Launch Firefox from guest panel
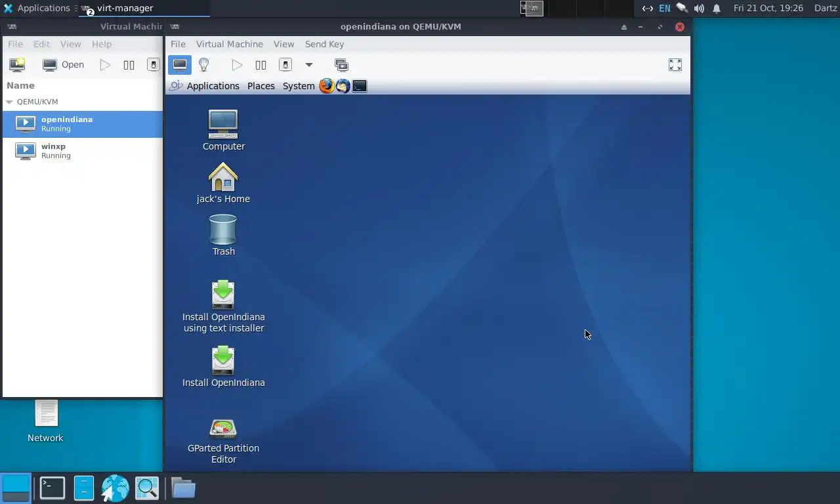 point(326,86)
